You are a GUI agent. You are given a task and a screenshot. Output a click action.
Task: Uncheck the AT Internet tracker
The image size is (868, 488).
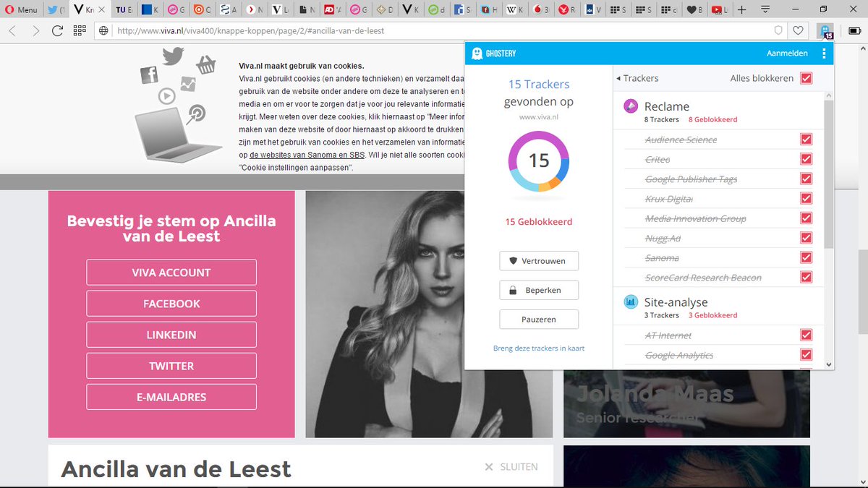[807, 335]
